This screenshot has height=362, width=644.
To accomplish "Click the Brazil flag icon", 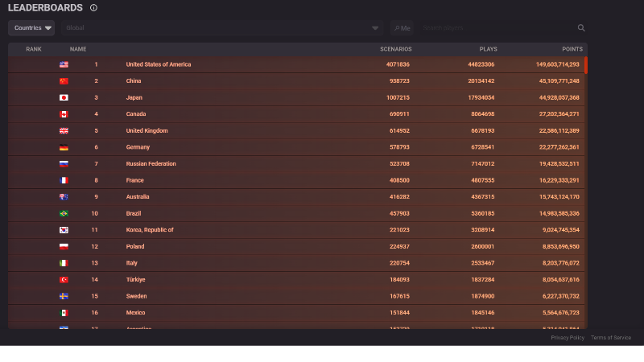I will pos(64,213).
